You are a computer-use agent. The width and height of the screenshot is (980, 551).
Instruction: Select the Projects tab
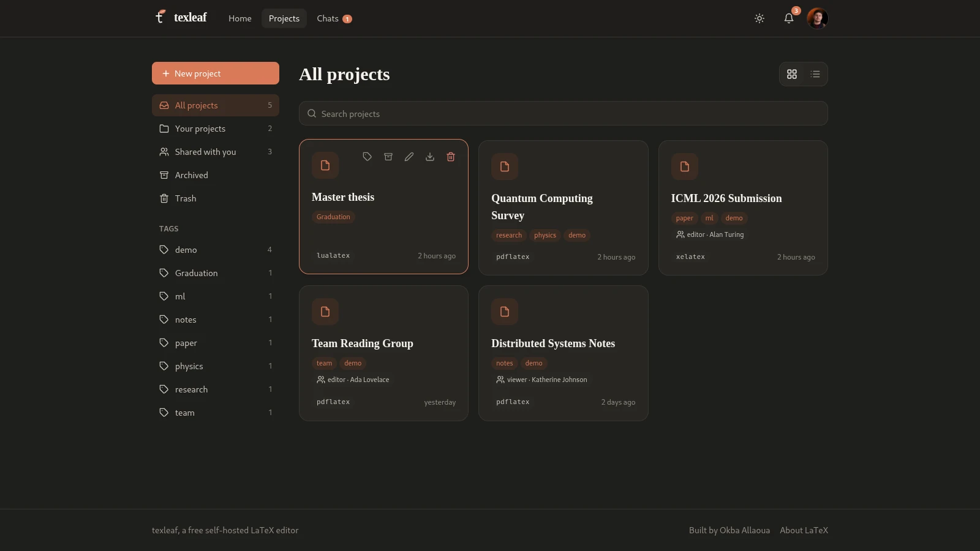pos(284,18)
